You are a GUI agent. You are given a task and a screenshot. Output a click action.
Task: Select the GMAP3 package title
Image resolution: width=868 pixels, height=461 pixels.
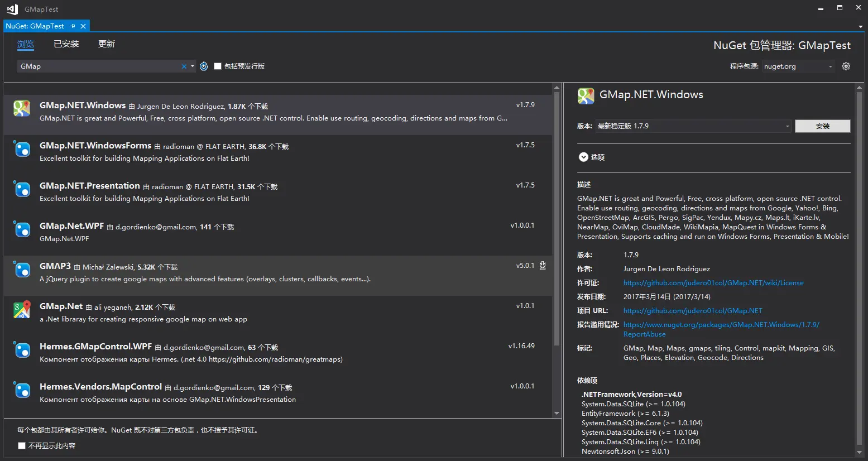pyautogui.click(x=55, y=266)
